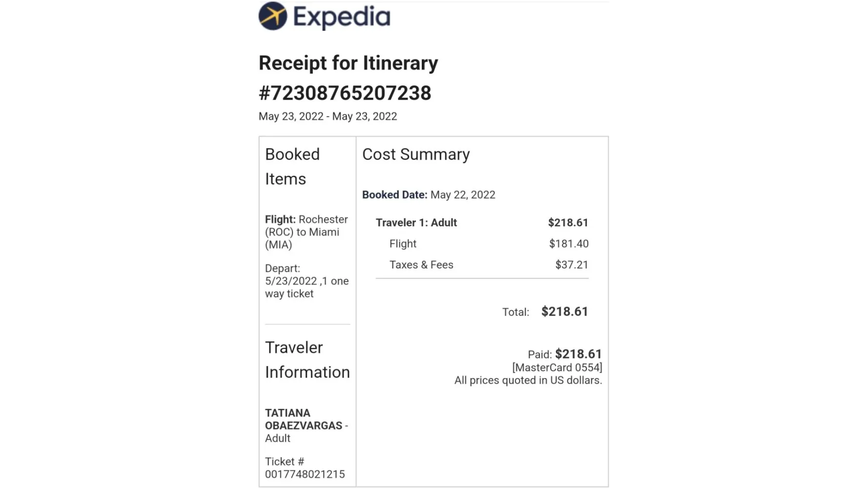Screen dimensions: 868x488
Task: Click the "Cost Summary" heading
Action: click(x=416, y=155)
